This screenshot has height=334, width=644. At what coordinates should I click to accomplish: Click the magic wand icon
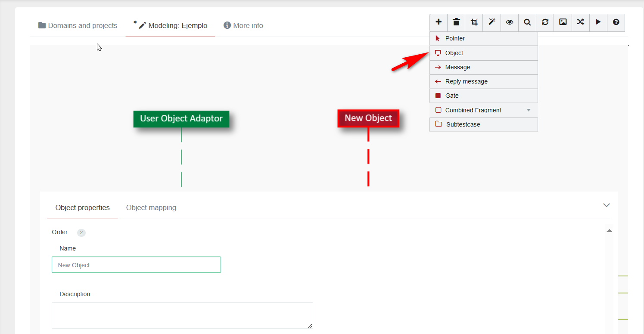point(492,22)
